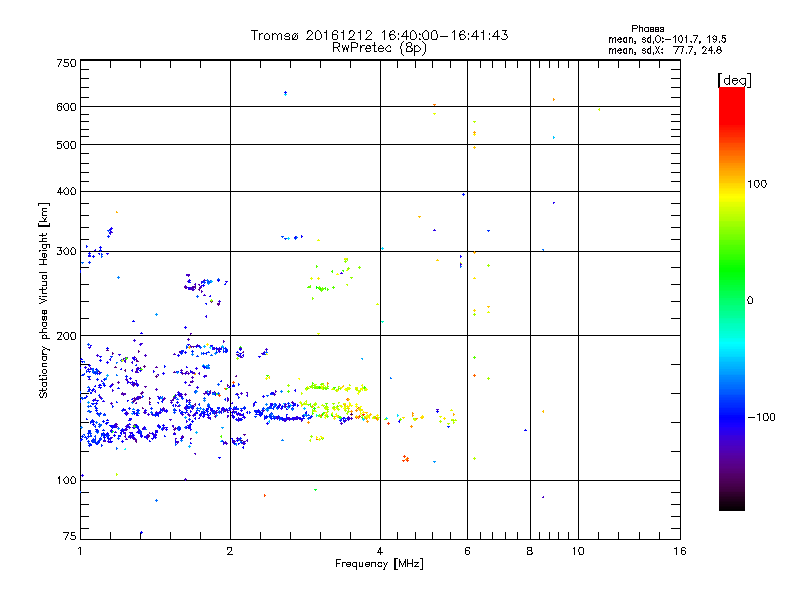Click the frequency axis tick label "6"
The image size is (800, 600).
tap(467, 551)
